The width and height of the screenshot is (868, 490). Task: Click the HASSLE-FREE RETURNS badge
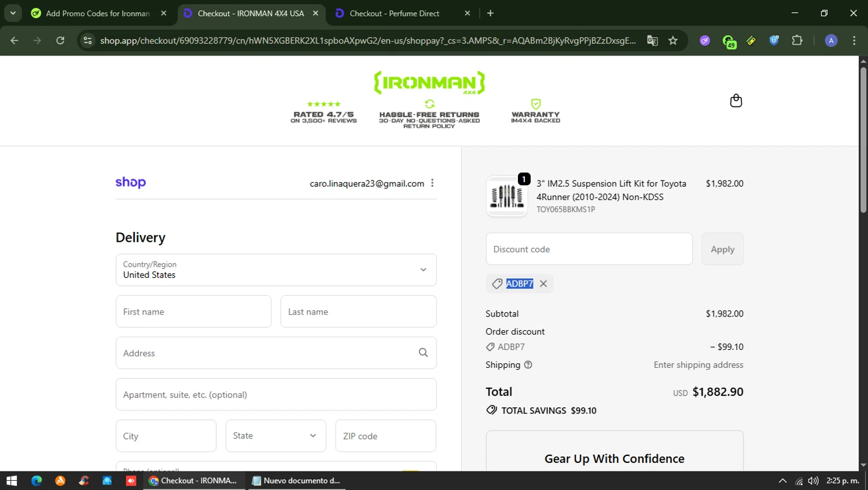(x=429, y=113)
